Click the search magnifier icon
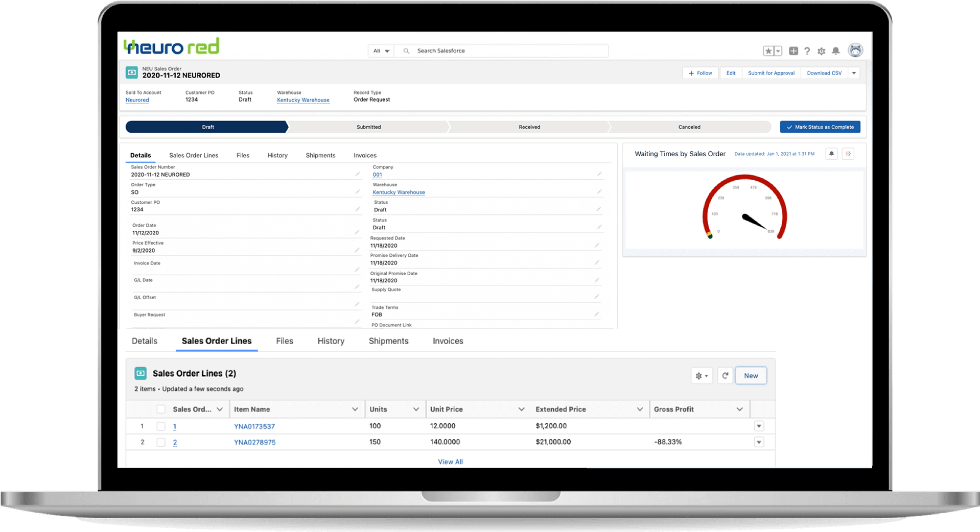This screenshot has width=980, height=532. point(406,51)
